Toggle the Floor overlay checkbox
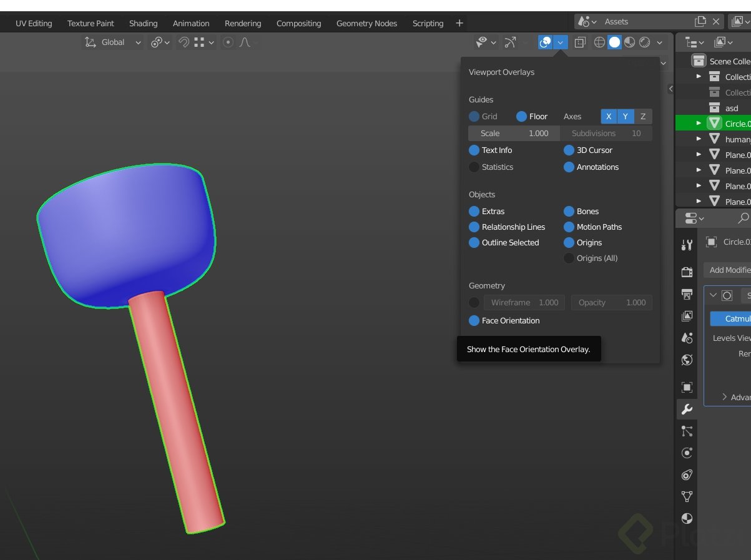This screenshot has height=560, width=751. (521, 116)
